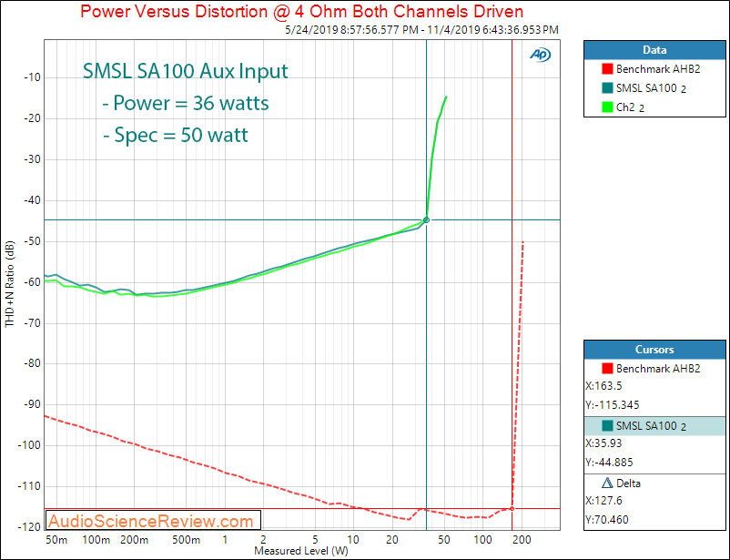Click the Cursors panel header

(654, 350)
